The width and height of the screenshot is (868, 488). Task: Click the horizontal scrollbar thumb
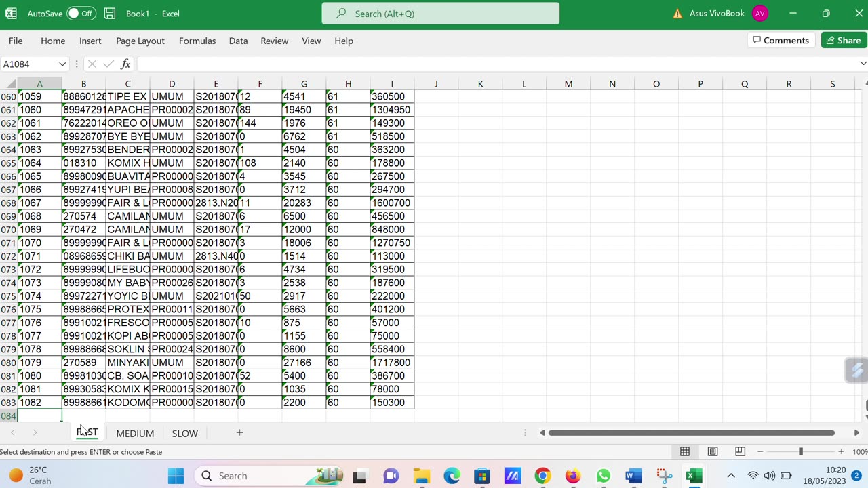pyautogui.click(x=692, y=432)
